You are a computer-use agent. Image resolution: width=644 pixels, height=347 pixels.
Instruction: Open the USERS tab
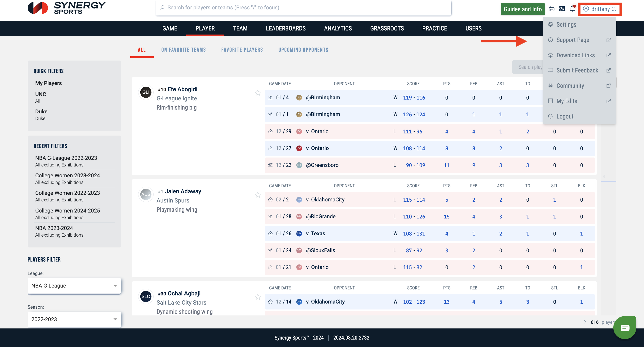pos(473,28)
